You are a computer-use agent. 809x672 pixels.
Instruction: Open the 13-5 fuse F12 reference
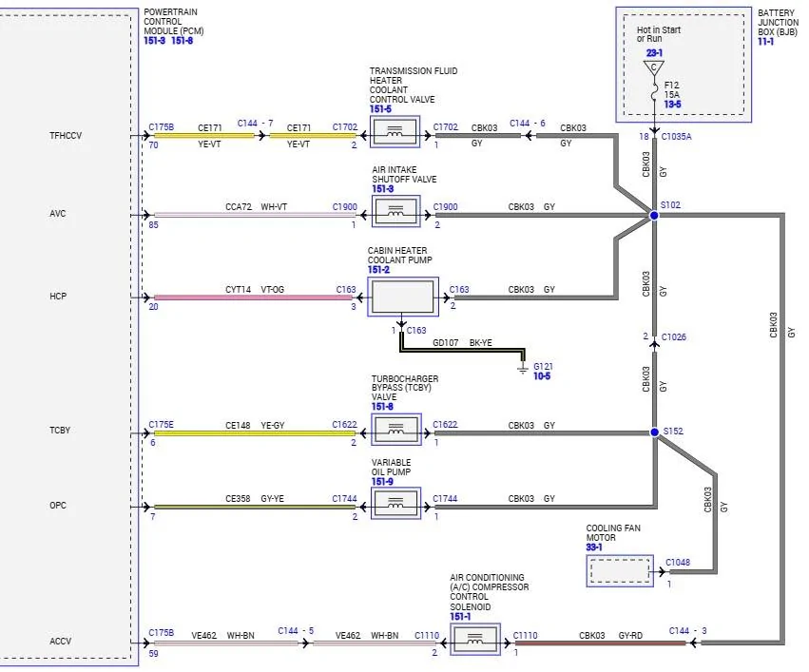click(672, 105)
